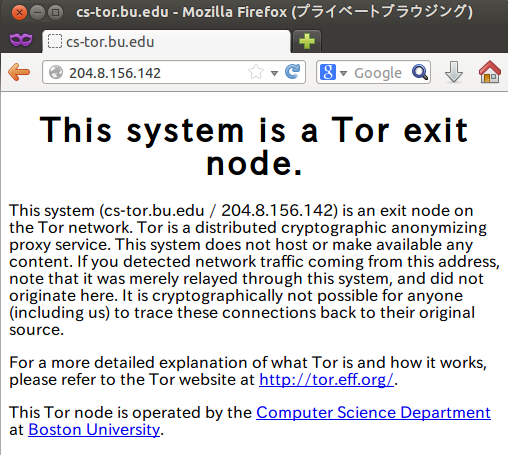Open the http://tor.eff.org/ link
Screen dimensions: 508x455
pyautogui.click(x=326, y=380)
